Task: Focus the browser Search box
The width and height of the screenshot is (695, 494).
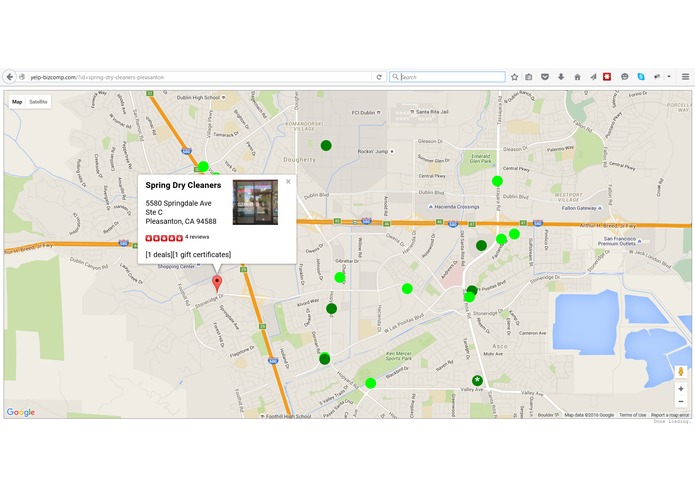Action: 447,77
